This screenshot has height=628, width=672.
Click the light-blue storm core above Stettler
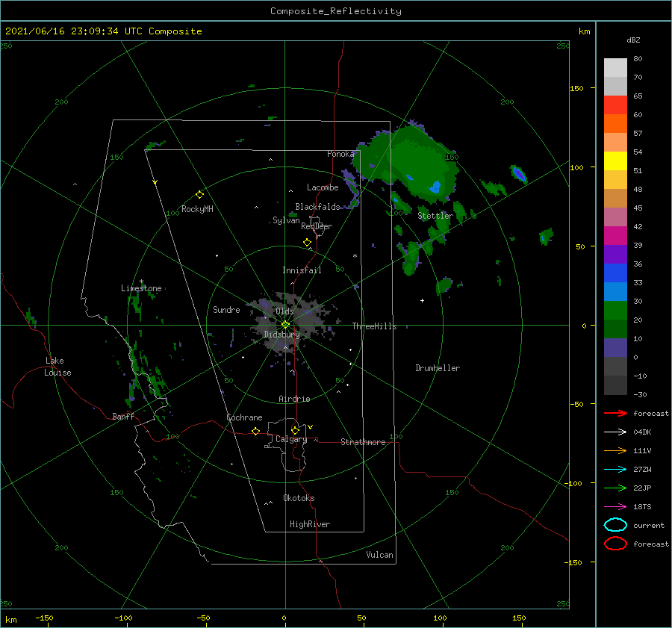(x=435, y=187)
